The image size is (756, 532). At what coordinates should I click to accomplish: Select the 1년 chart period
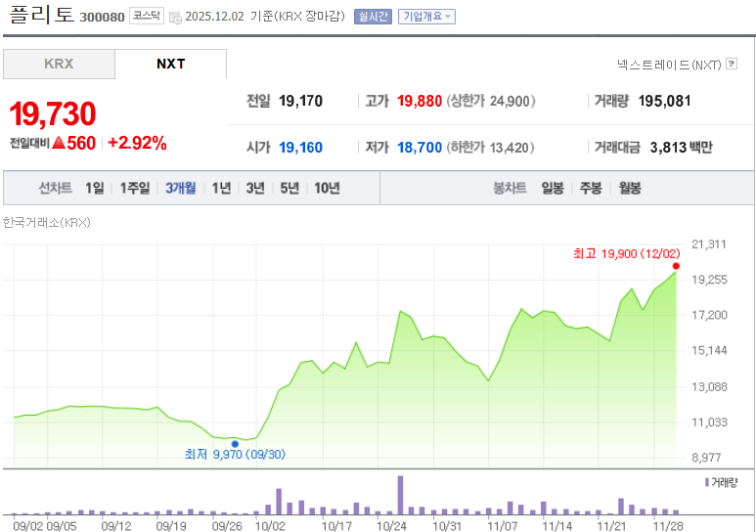[221, 188]
